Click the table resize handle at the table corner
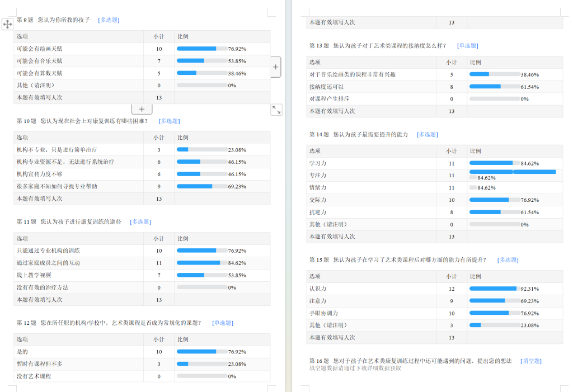The height and width of the screenshot is (392, 573). (x=276, y=110)
